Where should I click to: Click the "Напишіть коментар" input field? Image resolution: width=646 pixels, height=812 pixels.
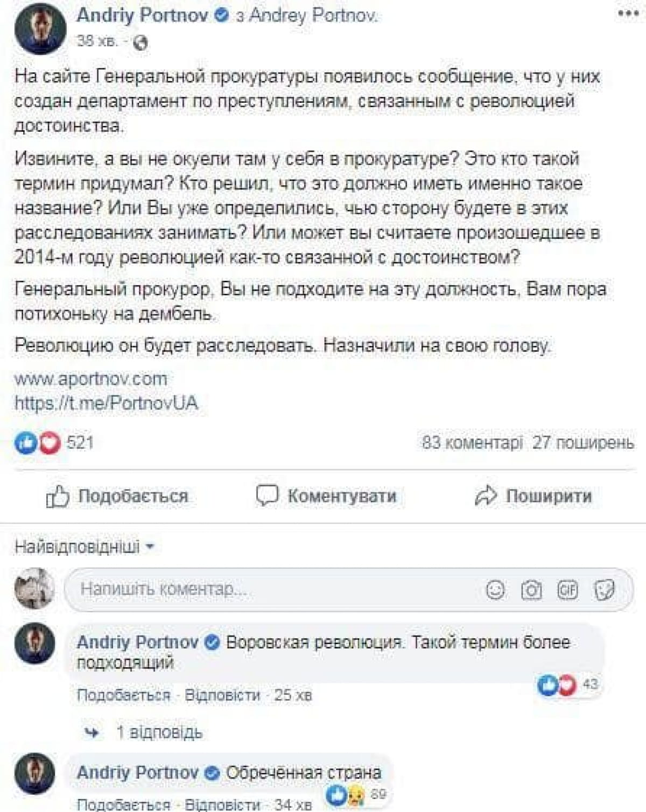[269, 590]
